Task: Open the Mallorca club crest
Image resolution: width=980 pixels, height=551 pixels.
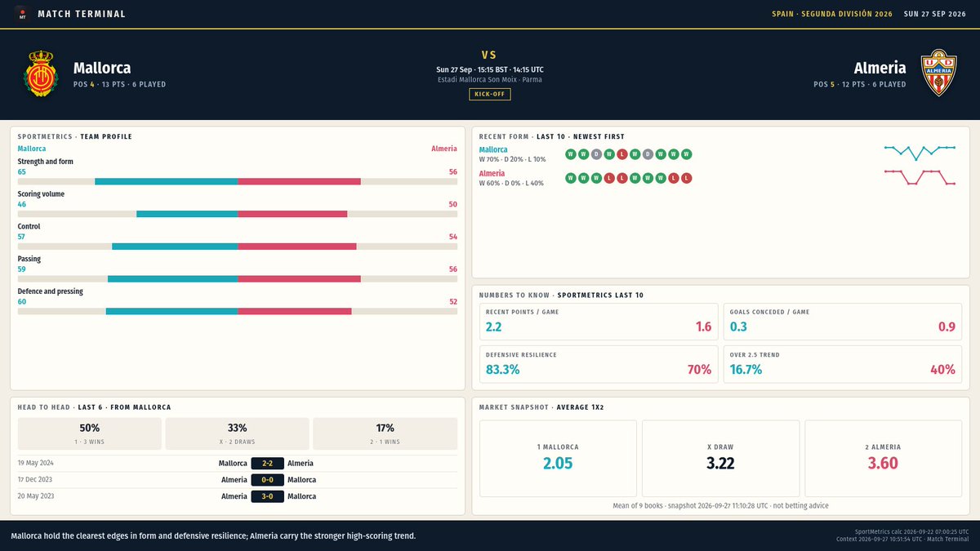Action: tap(39, 75)
